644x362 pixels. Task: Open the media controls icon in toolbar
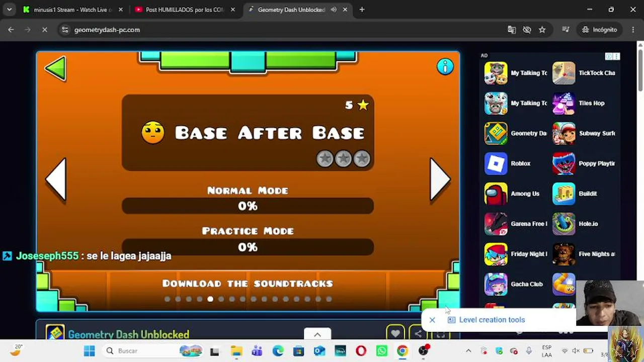pyautogui.click(x=566, y=30)
